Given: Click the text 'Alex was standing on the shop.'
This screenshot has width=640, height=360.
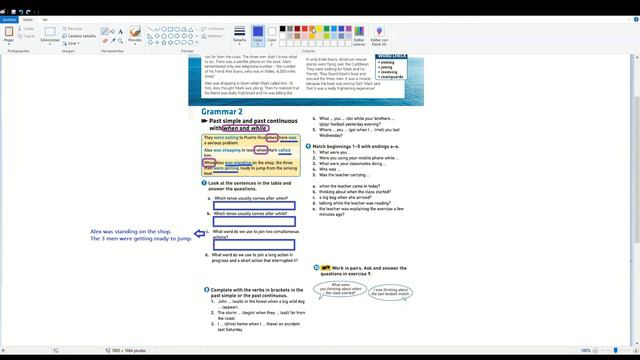Looking at the screenshot, I should [x=131, y=231].
